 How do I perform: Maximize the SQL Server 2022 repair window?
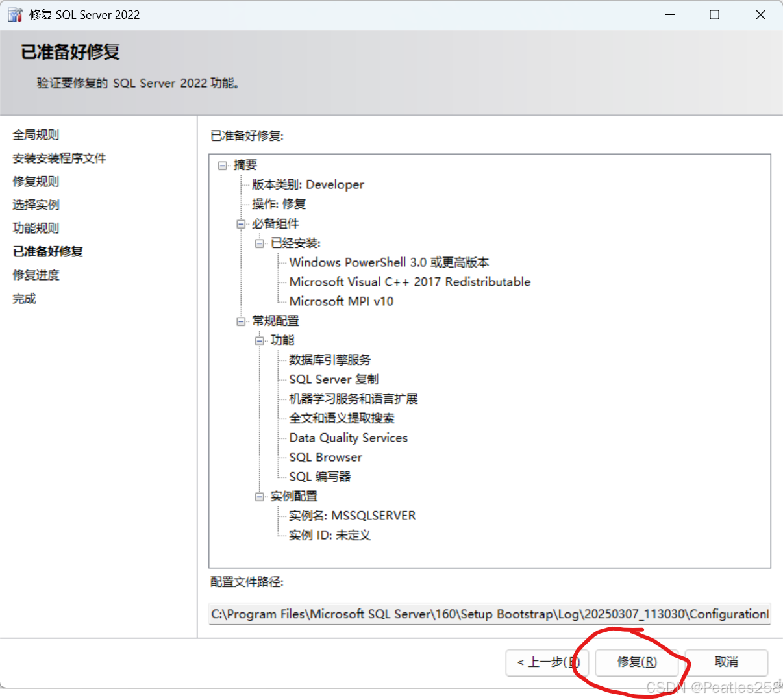pos(714,14)
